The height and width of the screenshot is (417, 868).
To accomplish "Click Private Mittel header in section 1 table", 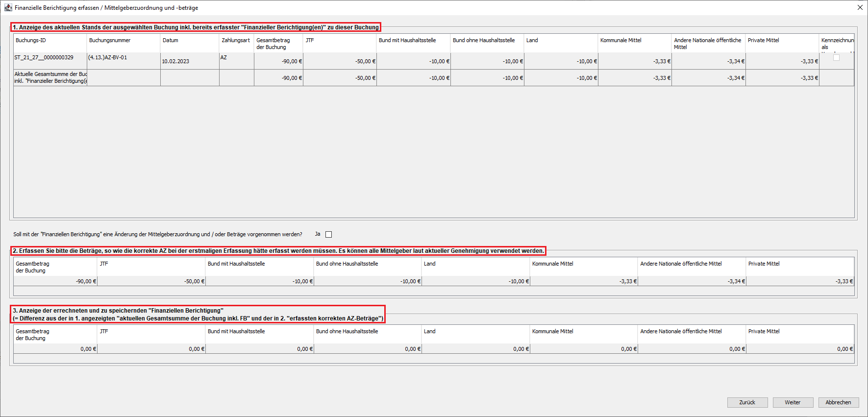I will pyautogui.click(x=782, y=43).
